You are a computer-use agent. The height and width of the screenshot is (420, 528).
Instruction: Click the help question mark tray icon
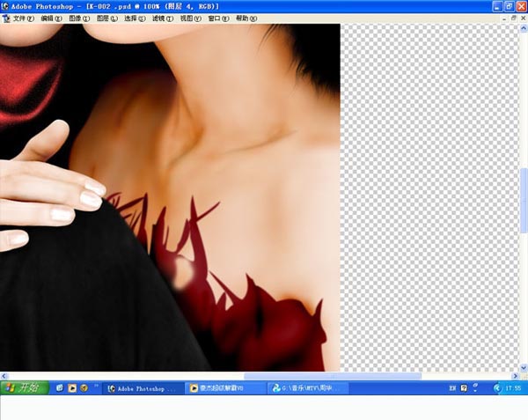tap(464, 388)
